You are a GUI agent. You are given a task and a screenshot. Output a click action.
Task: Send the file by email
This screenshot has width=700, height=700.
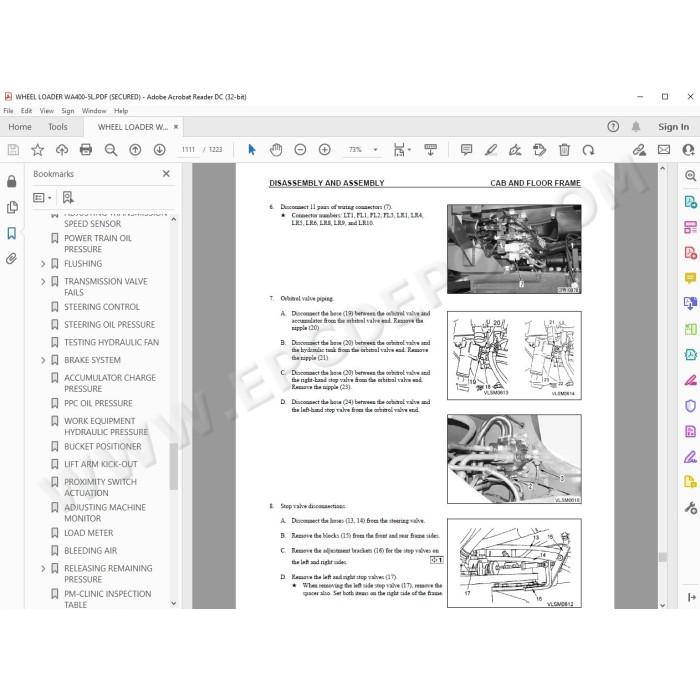click(x=664, y=150)
